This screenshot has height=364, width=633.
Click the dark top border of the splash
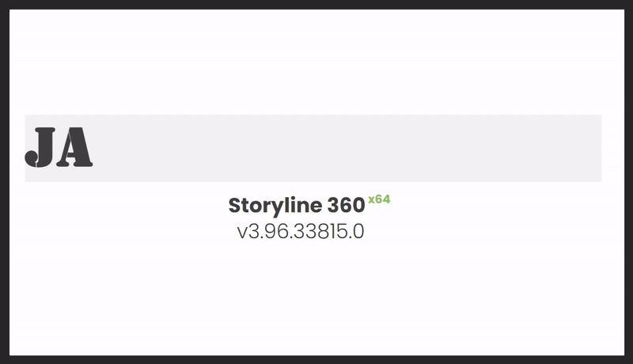(x=316, y=4)
